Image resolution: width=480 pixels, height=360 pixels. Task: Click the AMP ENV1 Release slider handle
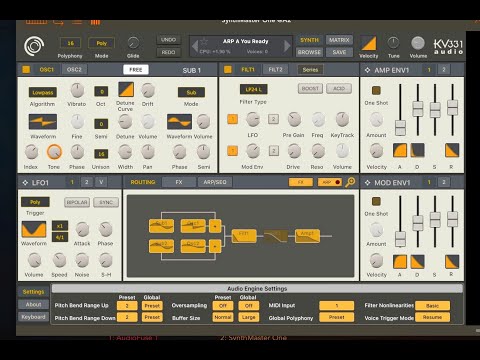[x=452, y=107]
